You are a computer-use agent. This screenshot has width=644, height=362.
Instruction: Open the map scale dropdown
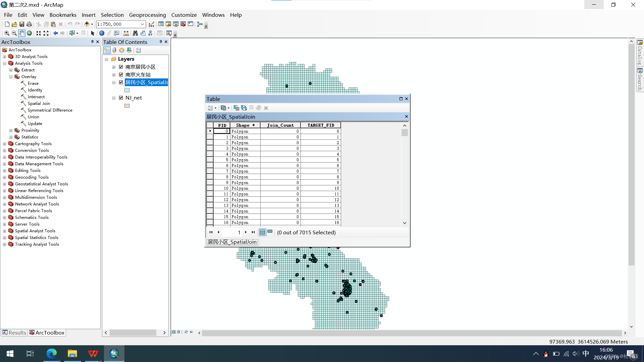(142, 24)
